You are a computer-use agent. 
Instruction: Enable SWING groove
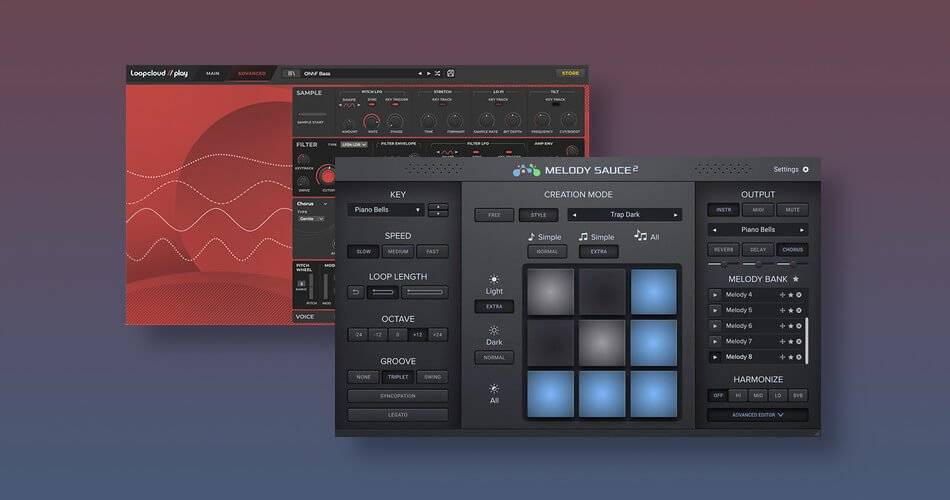pos(433,377)
